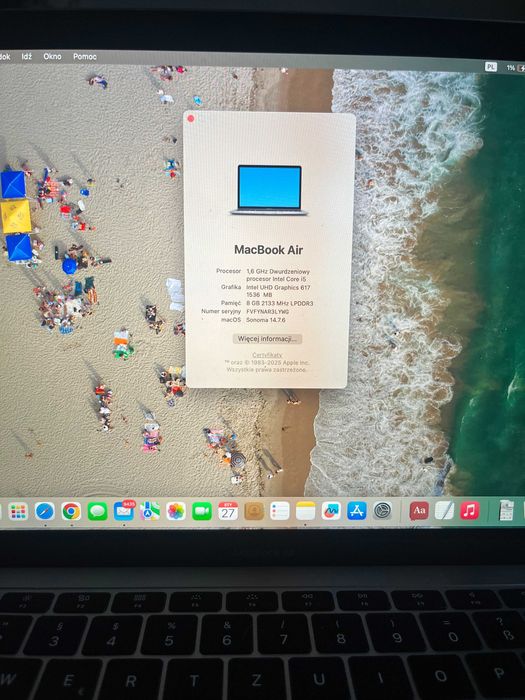
Task: Open the Messages app in dock
Action: 97,511
